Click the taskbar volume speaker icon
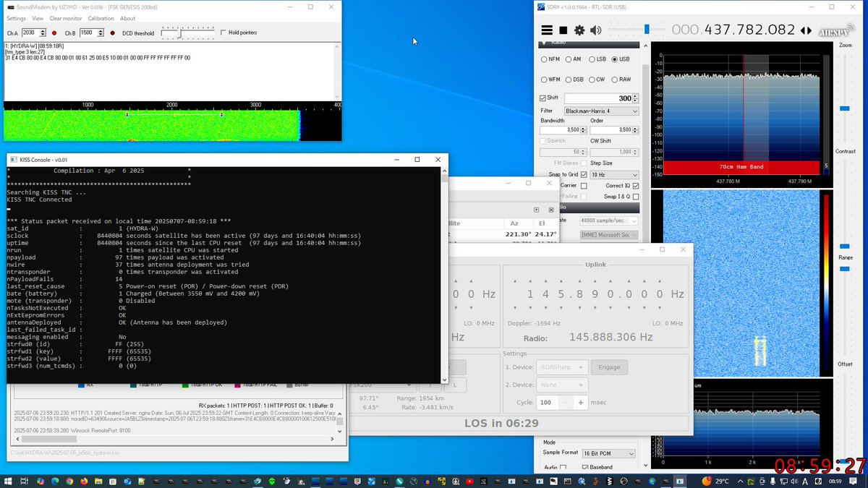 coord(793,481)
